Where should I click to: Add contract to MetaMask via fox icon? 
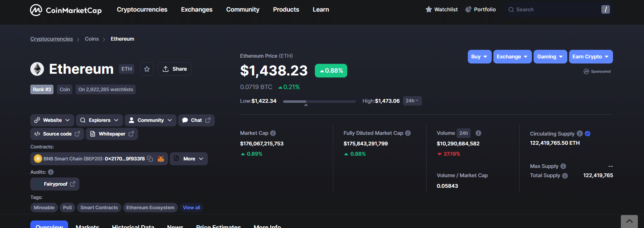[x=161, y=159]
